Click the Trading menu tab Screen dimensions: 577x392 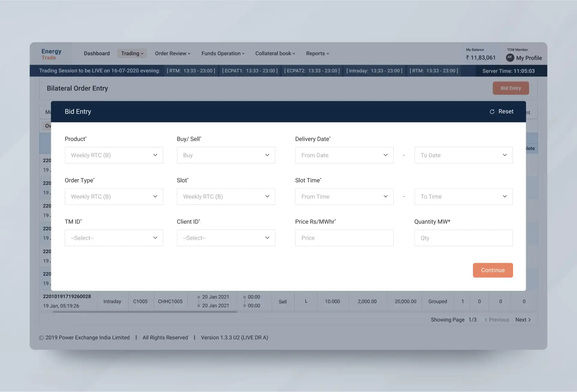(131, 53)
